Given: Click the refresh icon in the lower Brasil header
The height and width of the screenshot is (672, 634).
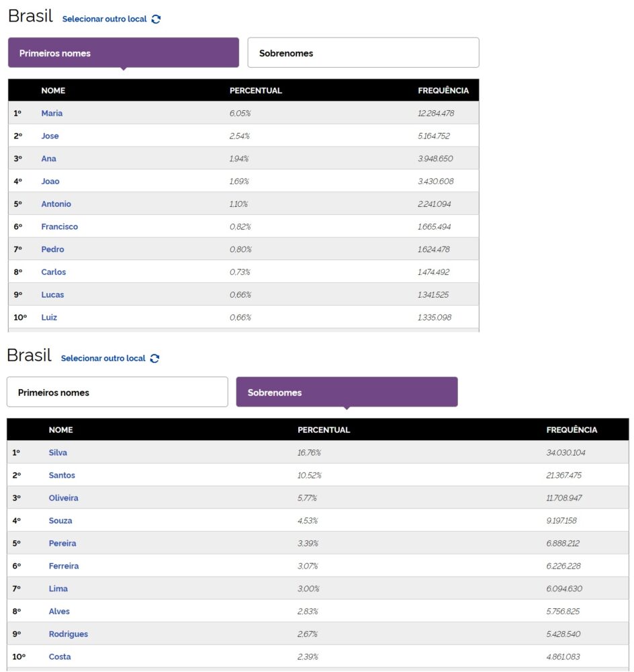Looking at the screenshot, I should point(155,358).
